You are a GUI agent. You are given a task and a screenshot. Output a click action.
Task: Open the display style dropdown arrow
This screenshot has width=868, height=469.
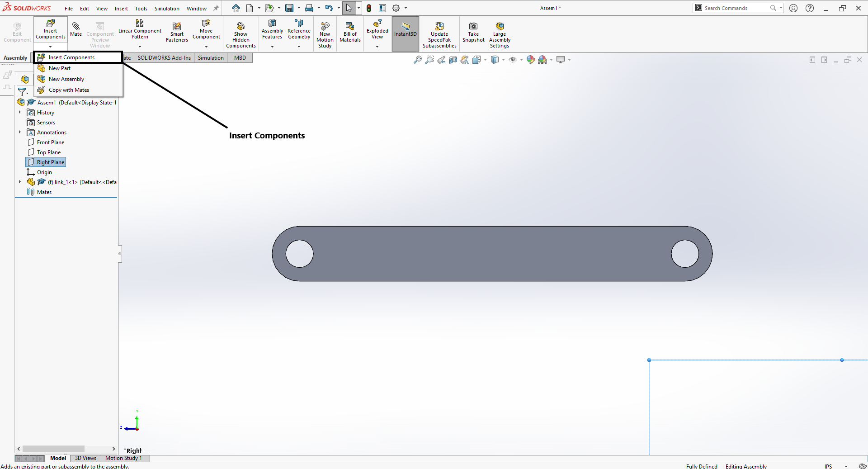(x=503, y=60)
